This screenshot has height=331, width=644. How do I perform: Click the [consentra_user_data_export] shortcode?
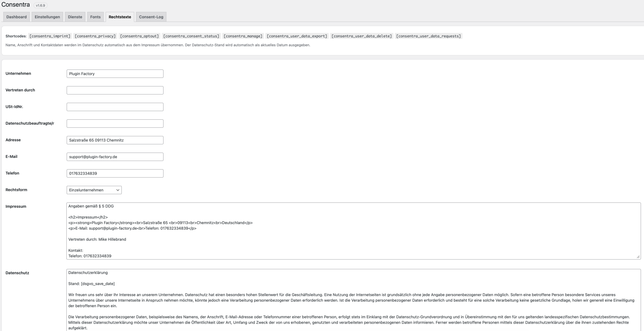[x=297, y=36]
